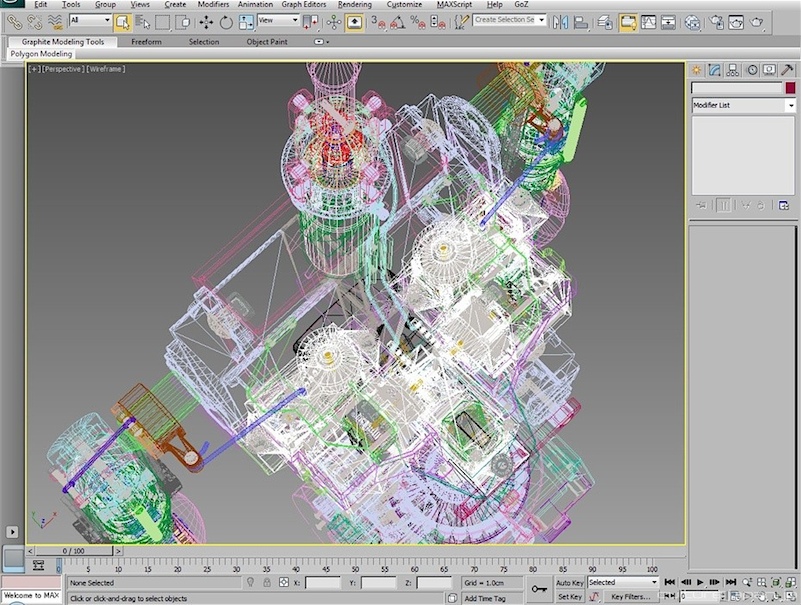Toggle Set Key mode

(x=569, y=597)
